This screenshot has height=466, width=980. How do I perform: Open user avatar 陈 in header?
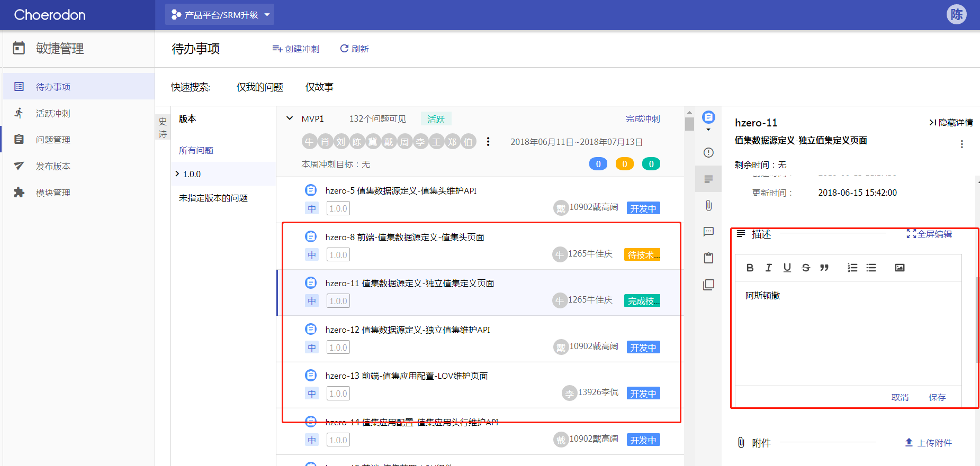tap(957, 14)
